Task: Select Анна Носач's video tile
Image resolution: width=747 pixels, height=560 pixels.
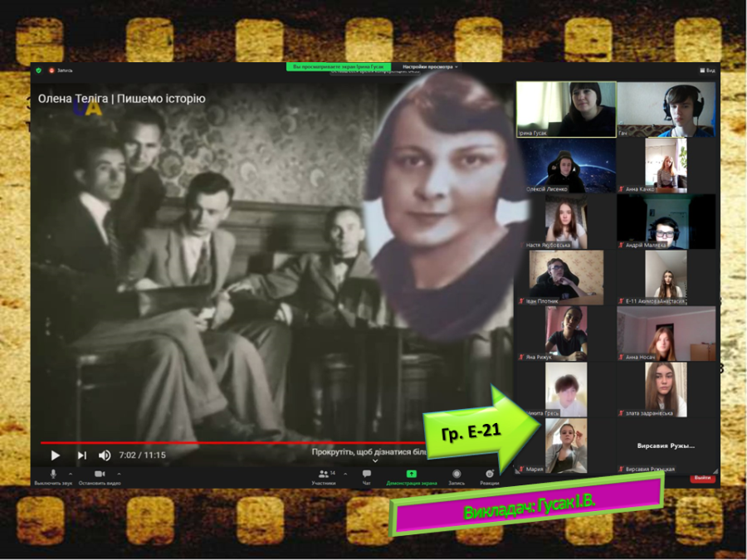Action: click(666, 334)
